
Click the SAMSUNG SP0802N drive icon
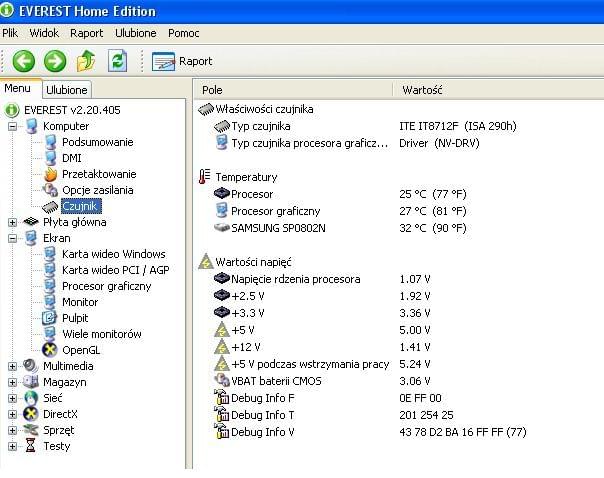coord(221,228)
